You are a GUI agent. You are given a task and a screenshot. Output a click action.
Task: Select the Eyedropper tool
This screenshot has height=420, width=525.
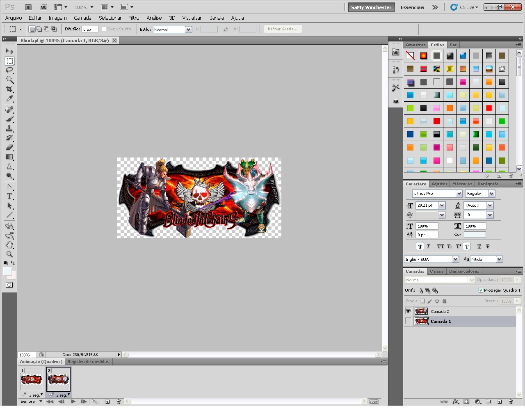(x=9, y=98)
